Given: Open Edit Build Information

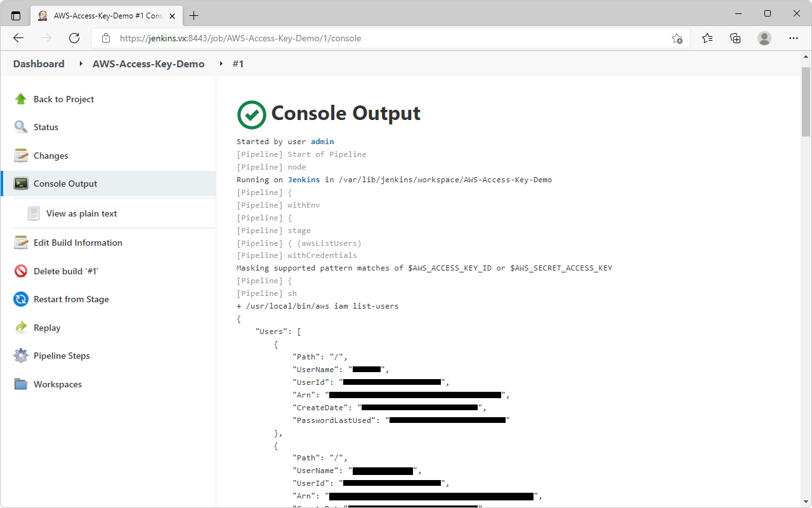Looking at the screenshot, I should click(78, 243).
